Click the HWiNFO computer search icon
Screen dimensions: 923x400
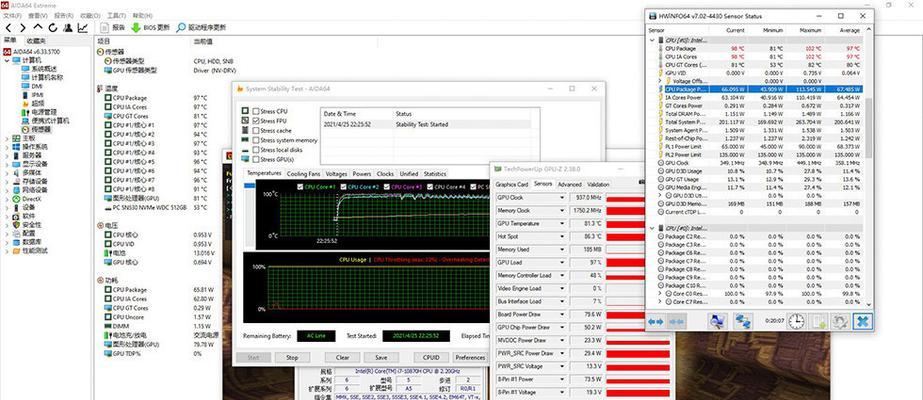[717, 321]
